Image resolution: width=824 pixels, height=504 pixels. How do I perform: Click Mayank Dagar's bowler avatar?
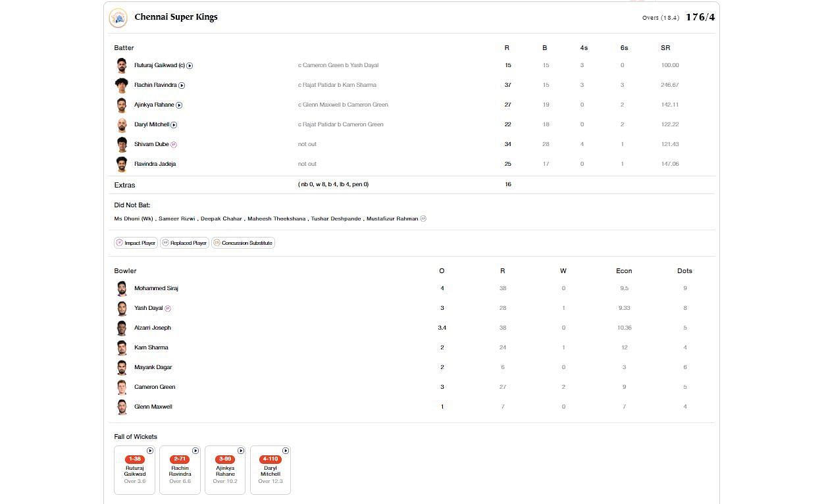coord(122,367)
